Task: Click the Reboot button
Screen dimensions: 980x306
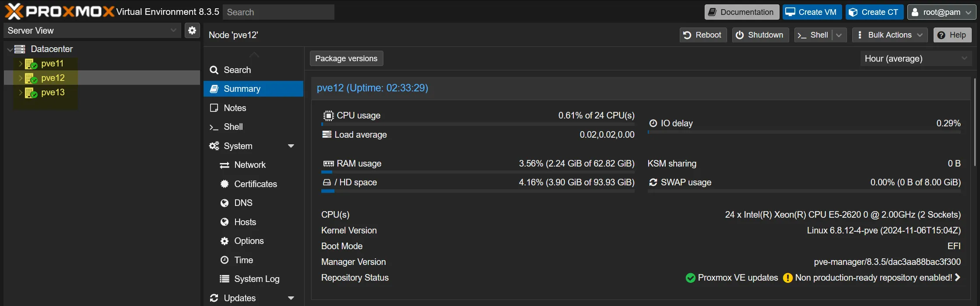Action: [703, 35]
